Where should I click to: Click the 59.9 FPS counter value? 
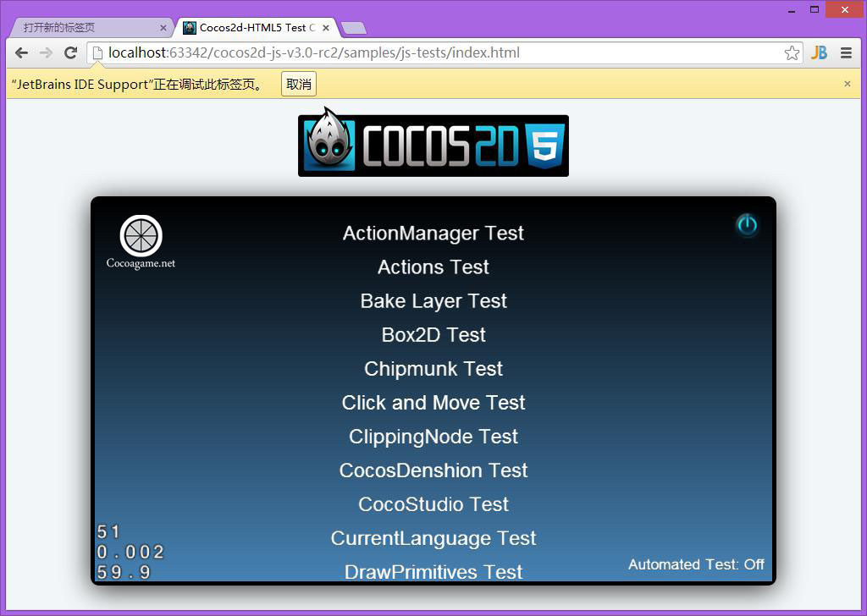click(124, 572)
